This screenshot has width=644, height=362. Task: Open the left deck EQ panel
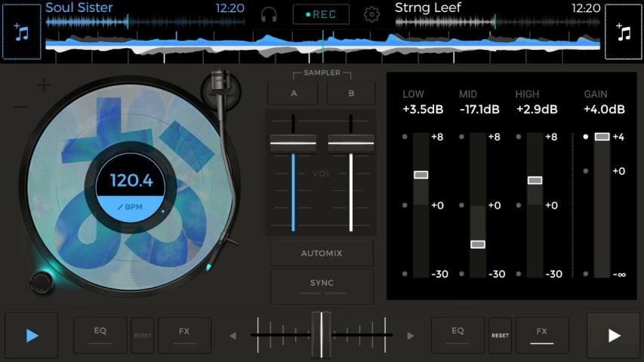click(100, 335)
